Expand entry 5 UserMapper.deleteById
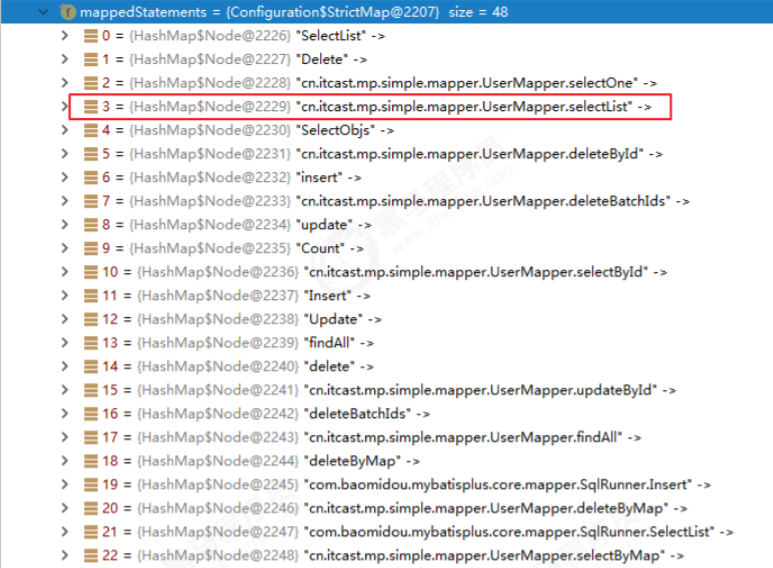Image resolution: width=773 pixels, height=568 pixels. coord(65,154)
